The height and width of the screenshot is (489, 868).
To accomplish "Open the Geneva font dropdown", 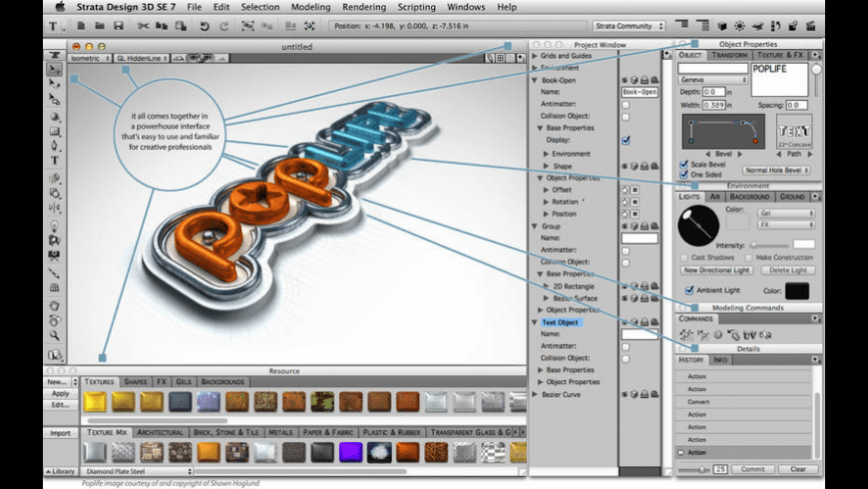I will tap(713, 80).
